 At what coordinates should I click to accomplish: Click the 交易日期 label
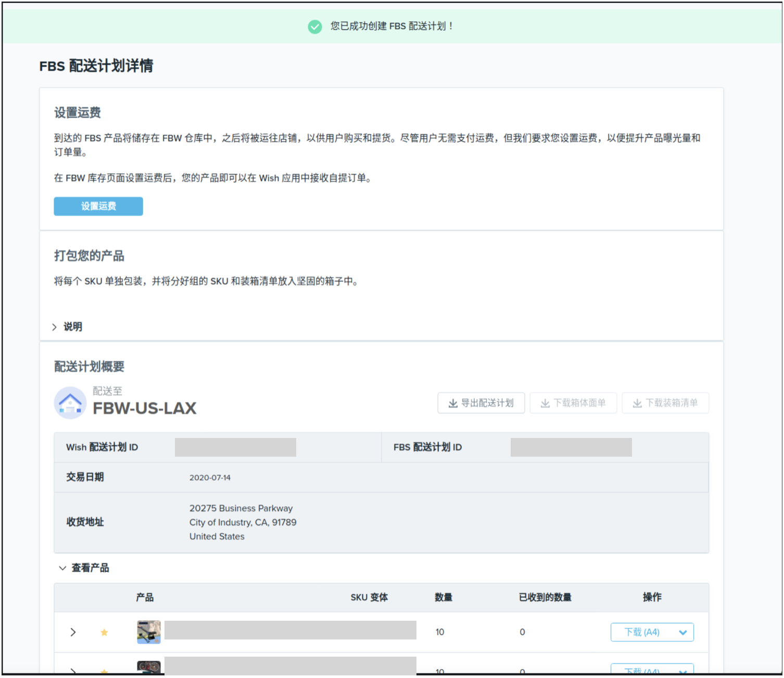pos(85,477)
